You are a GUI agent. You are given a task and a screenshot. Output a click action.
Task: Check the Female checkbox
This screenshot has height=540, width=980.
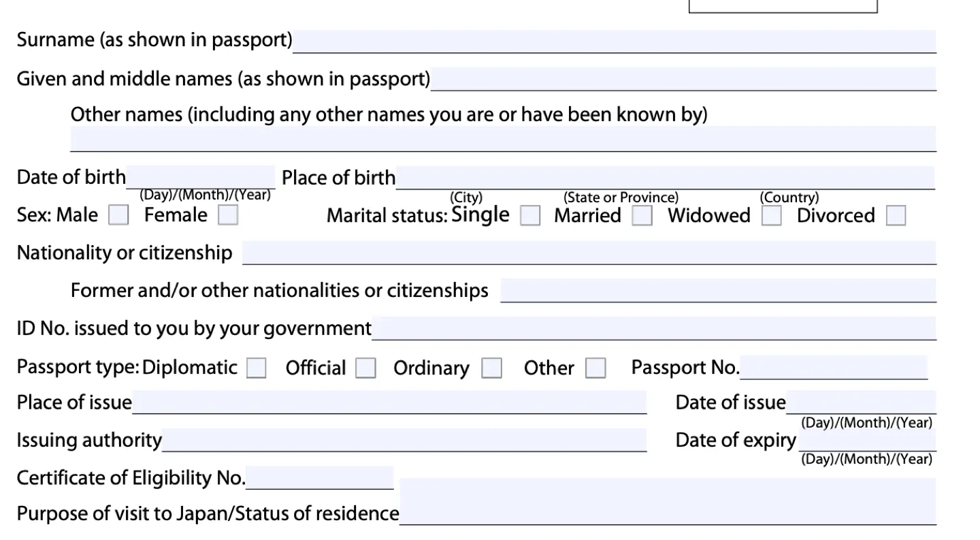tap(228, 215)
